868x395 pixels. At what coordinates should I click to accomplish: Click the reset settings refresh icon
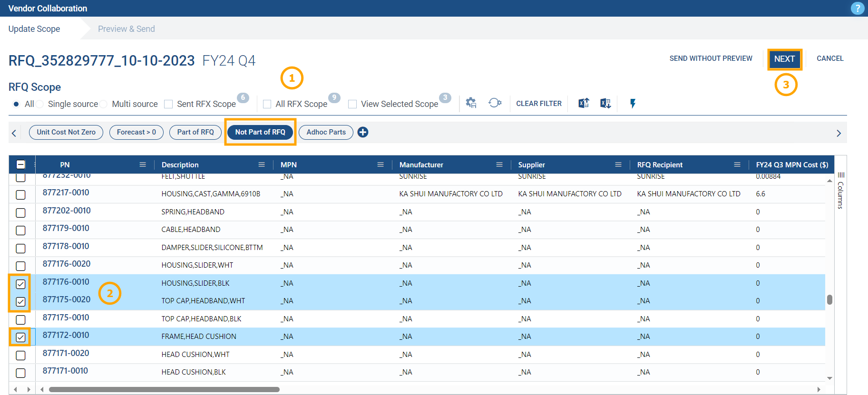click(x=495, y=103)
